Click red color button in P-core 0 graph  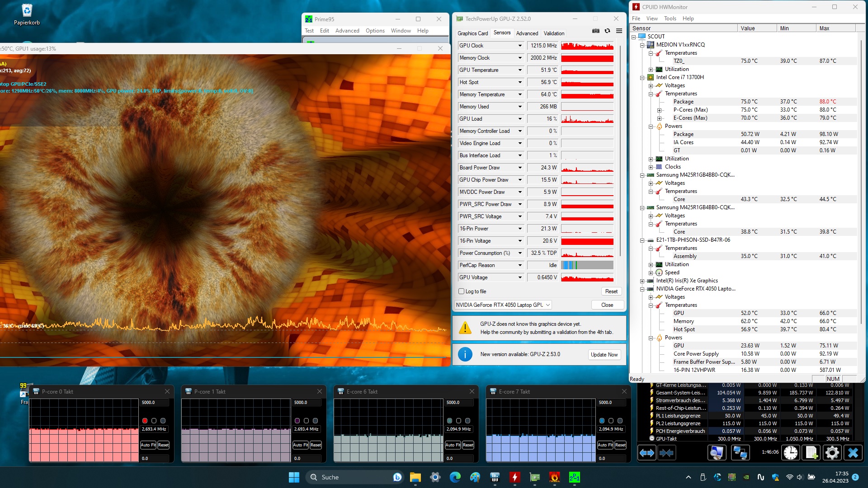145,421
